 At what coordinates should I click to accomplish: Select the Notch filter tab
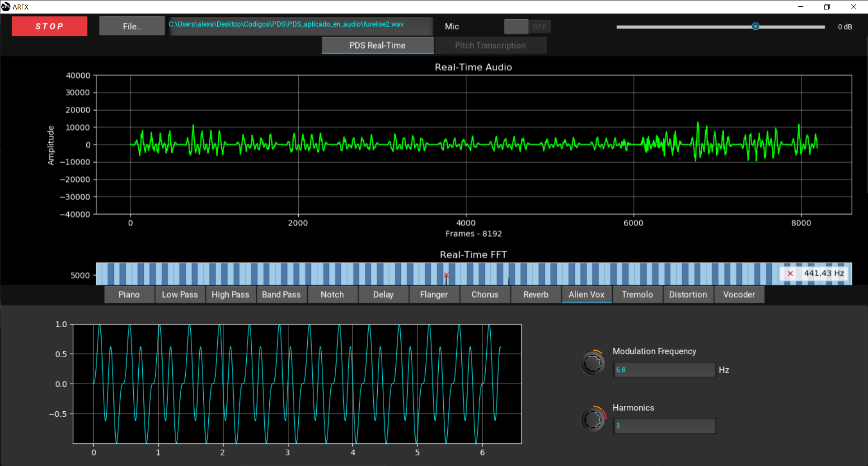pos(333,295)
